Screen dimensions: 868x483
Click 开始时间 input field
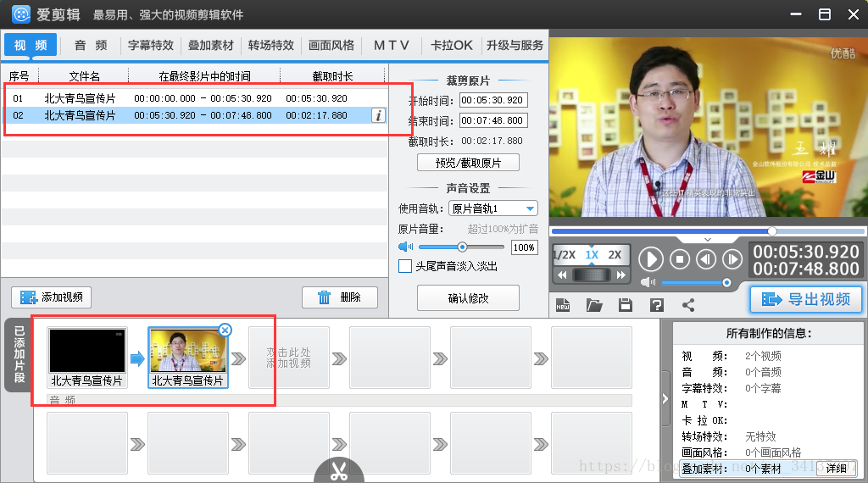(493, 100)
